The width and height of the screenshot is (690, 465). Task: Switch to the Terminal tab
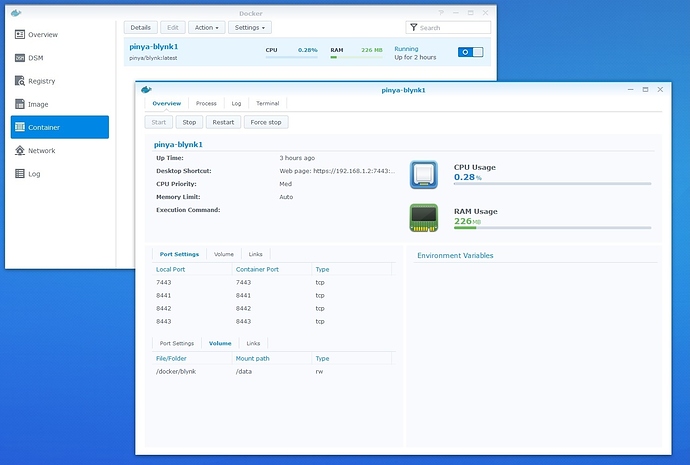click(268, 103)
